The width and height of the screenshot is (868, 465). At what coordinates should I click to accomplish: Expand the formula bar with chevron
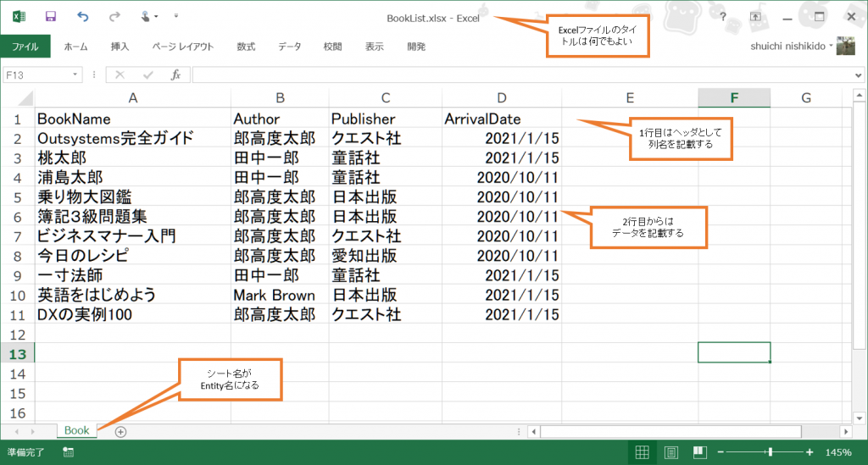(859, 75)
